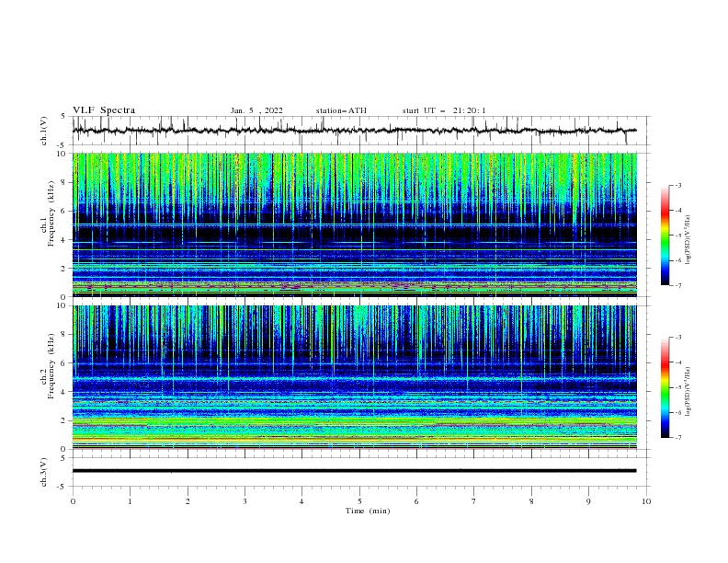728x563 pixels.
Task: Click the '0' tick on the time axis
Action: point(73,501)
